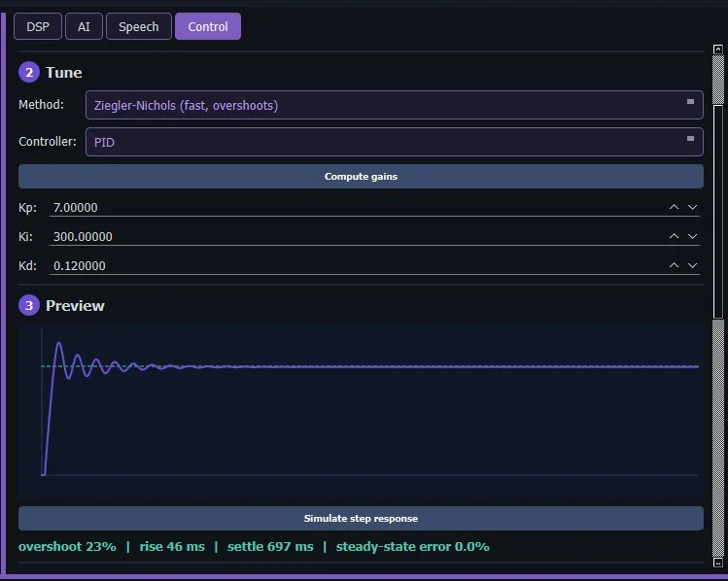Click the scrollbar up arrow
Viewport: 728px width, 581px height.
coord(717,50)
